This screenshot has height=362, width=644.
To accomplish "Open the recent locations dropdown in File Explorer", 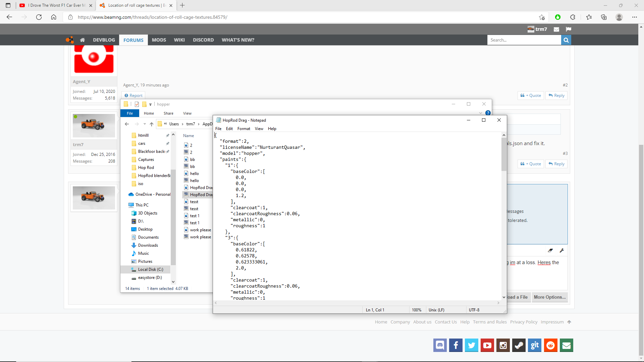I will tap(145, 124).
